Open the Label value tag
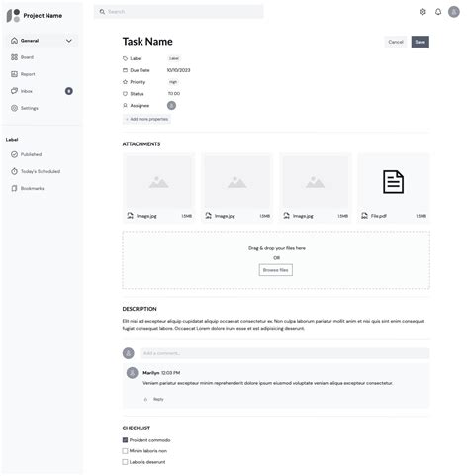This screenshot has width=469, height=476. [174, 58]
